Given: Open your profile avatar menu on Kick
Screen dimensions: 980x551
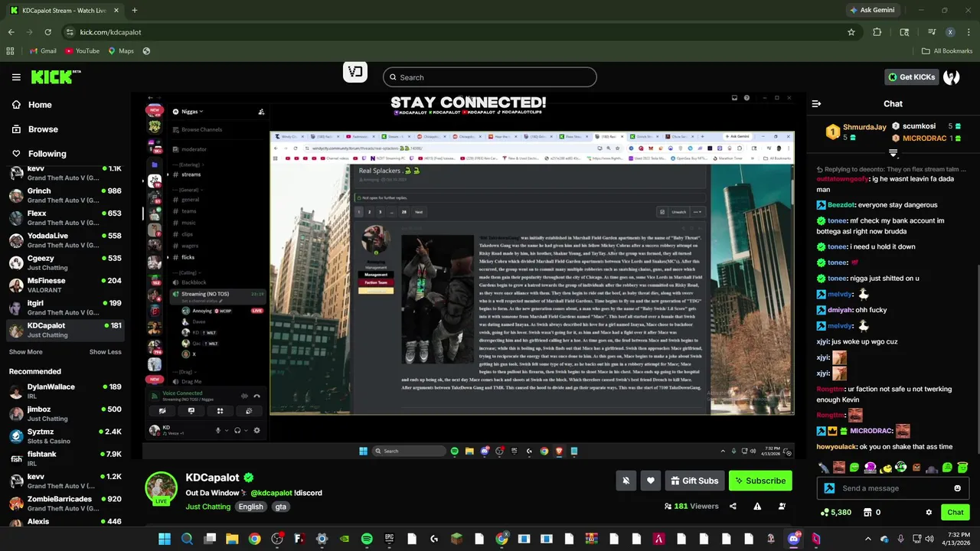Looking at the screenshot, I should point(952,77).
